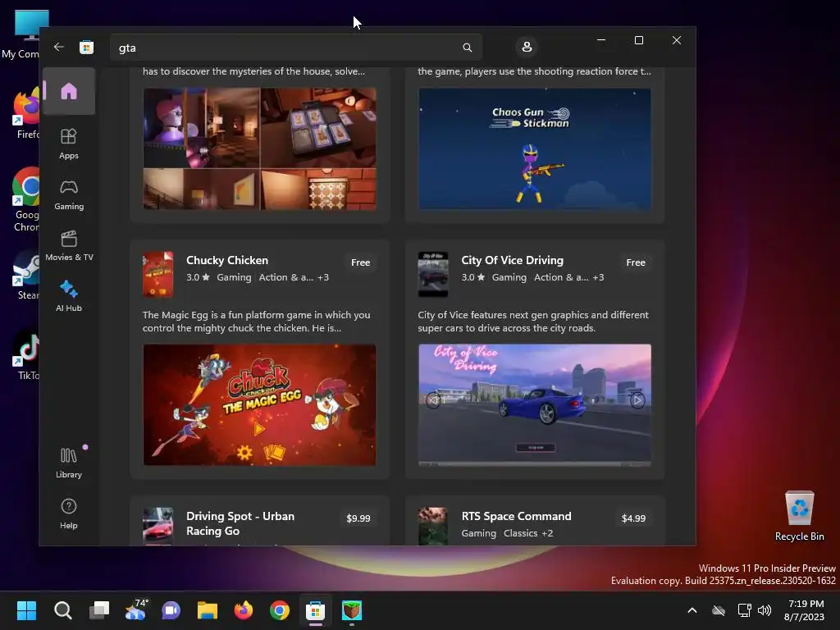This screenshot has height=630, width=840.
Task: Click the Classics tag on RTS Space Command
Action: [x=520, y=533]
